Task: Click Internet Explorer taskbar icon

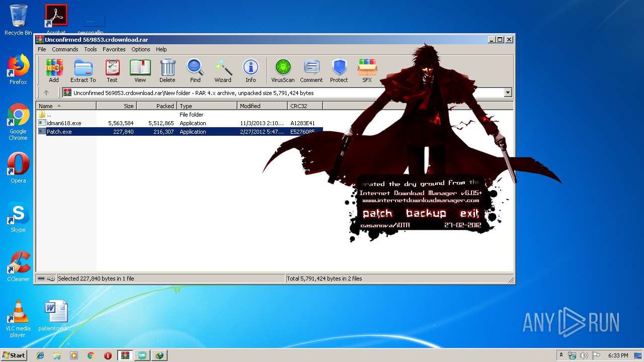Action: coord(40,355)
